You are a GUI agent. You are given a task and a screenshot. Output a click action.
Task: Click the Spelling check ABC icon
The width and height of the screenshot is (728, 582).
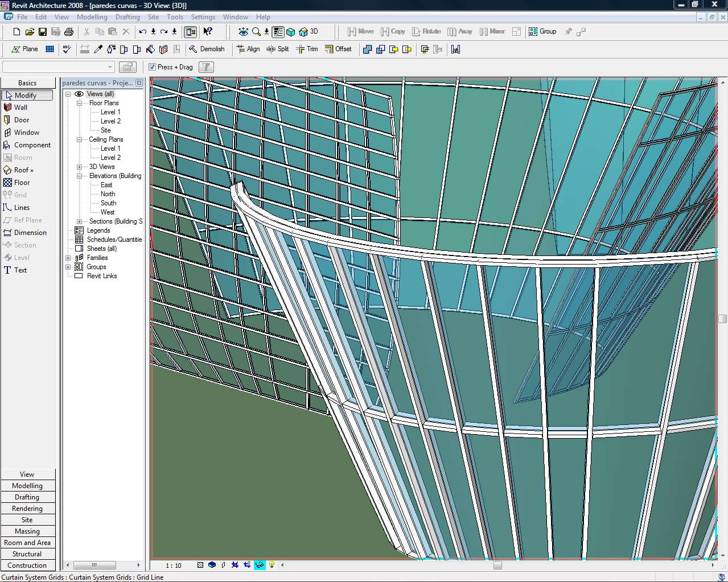67,49
